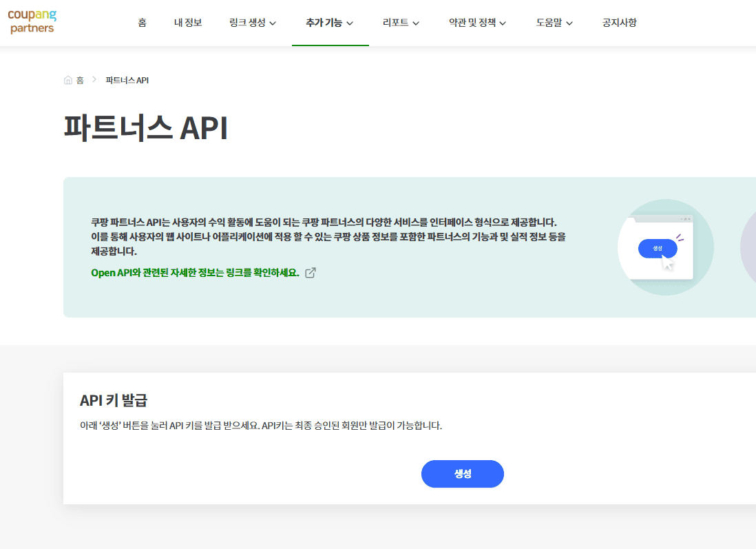
Task: Click the API 키 발급 section heading
Action: [x=114, y=400]
